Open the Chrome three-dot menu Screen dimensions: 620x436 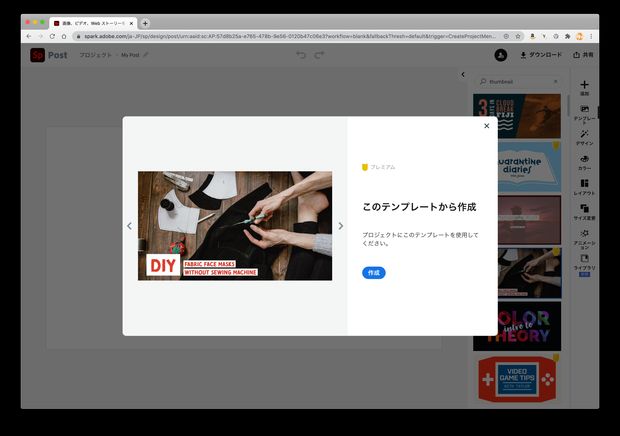(591, 36)
